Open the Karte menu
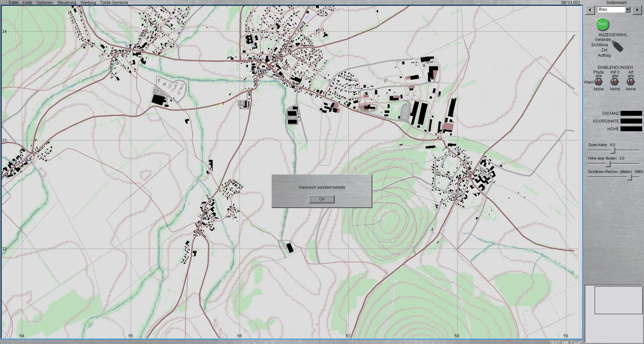This screenshot has width=644, height=344. click(x=27, y=3)
